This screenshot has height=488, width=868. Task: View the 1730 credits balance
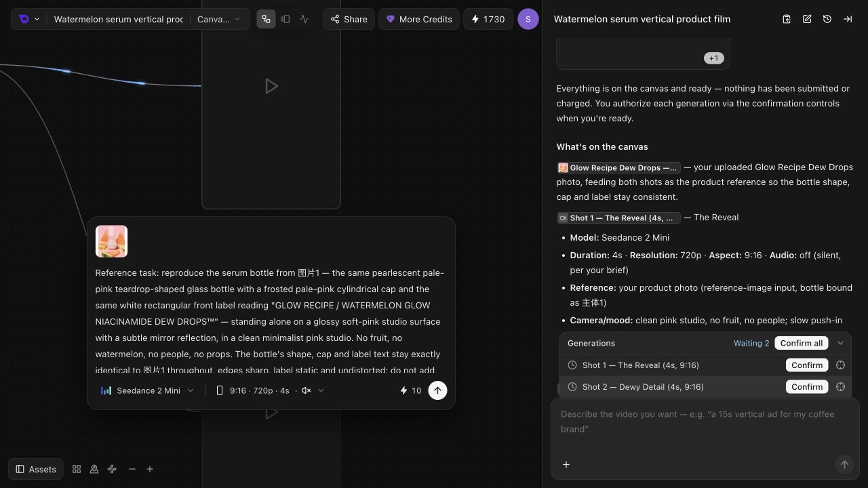tap(488, 19)
